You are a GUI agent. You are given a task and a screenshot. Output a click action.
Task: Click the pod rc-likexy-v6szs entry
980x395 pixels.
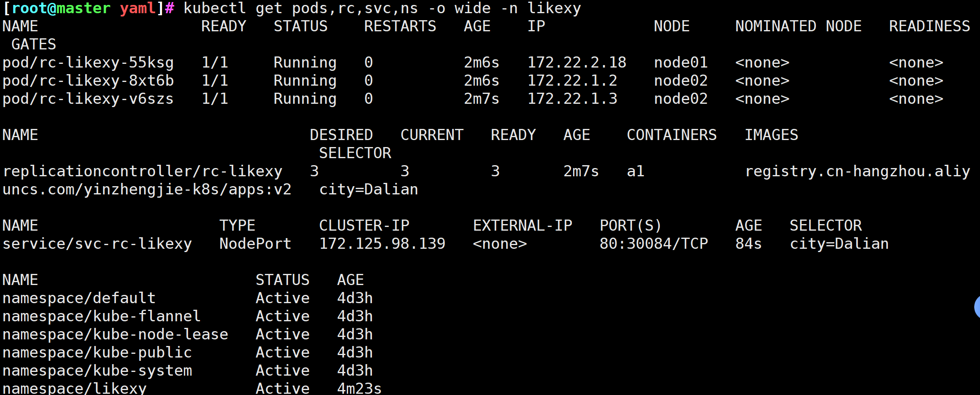[x=88, y=99]
